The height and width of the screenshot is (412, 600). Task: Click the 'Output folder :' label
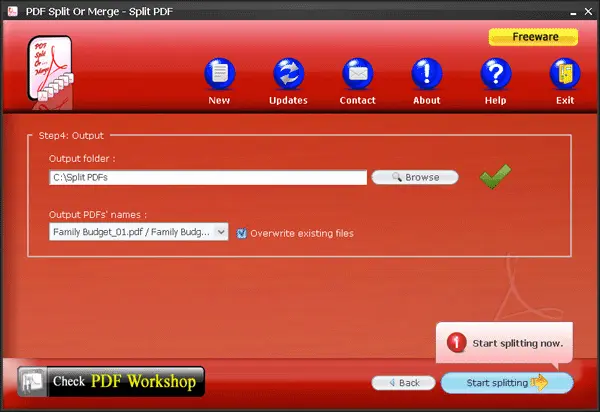click(82, 159)
